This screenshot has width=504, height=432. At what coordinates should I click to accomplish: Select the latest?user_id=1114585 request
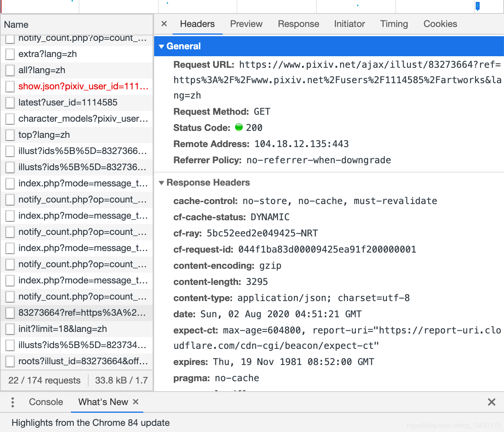[77, 102]
